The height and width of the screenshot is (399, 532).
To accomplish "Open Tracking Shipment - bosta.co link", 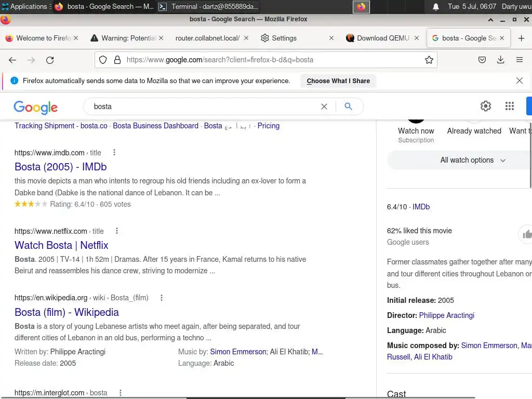I will point(61,126).
